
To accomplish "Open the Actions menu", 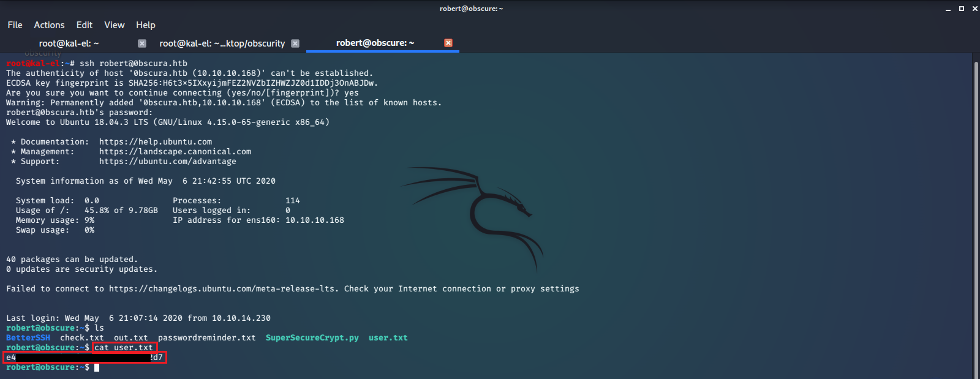I will pyautogui.click(x=49, y=25).
